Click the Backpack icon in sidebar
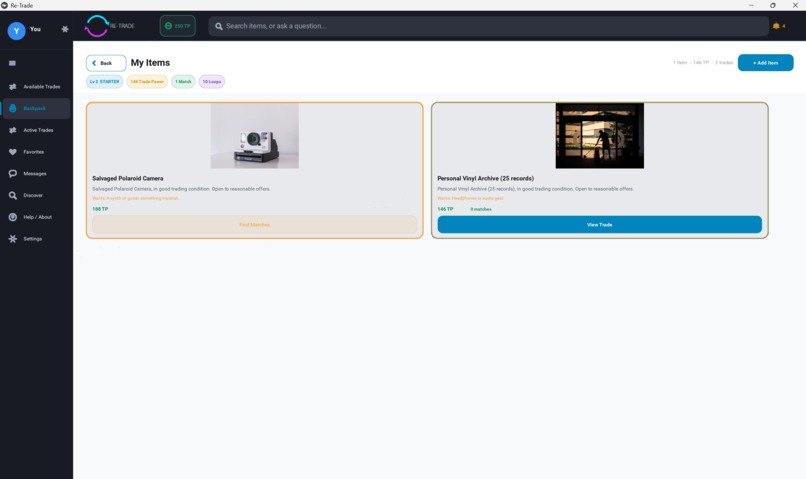The height and width of the screenshot is (479, 806). tap(12, 108)
